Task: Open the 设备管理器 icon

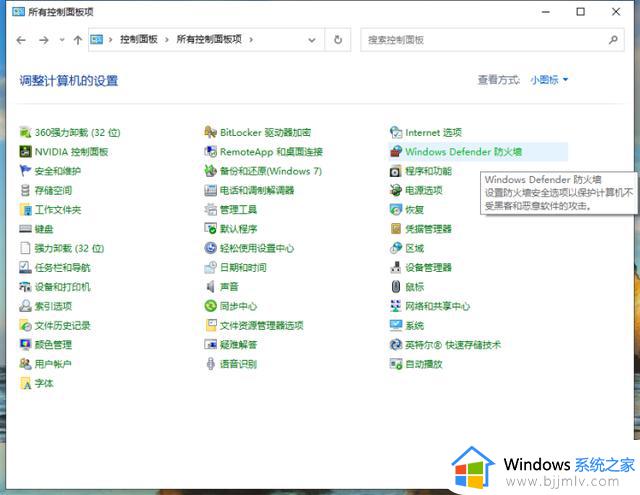Action: pos(396,267)
